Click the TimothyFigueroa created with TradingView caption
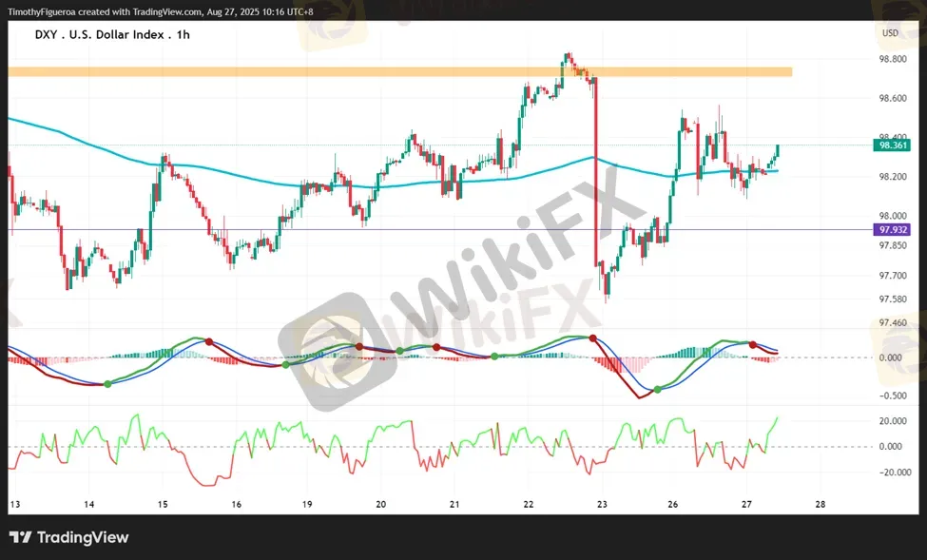Screen dimensions: 927x560 161,11
